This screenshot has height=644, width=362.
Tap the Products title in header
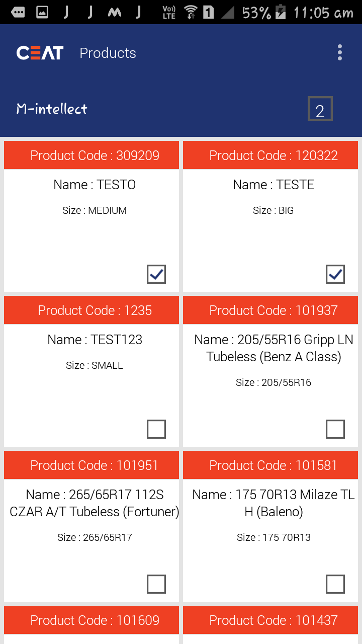point(108,53)
